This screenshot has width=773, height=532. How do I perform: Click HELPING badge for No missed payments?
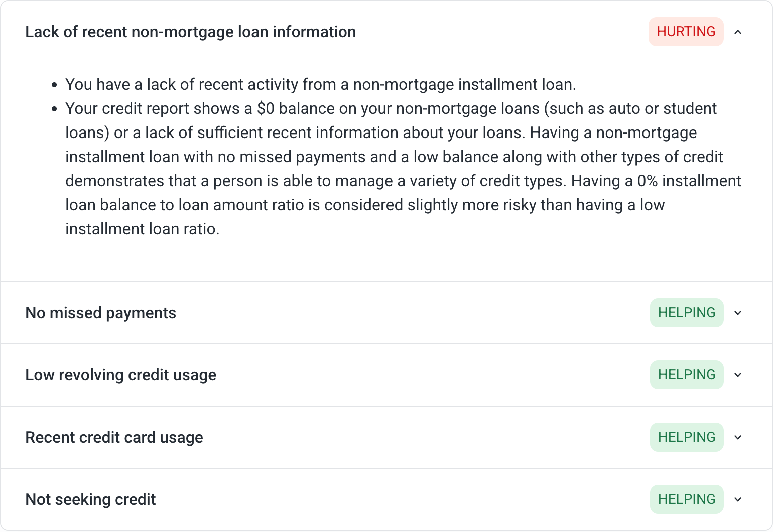click(686, 313)
